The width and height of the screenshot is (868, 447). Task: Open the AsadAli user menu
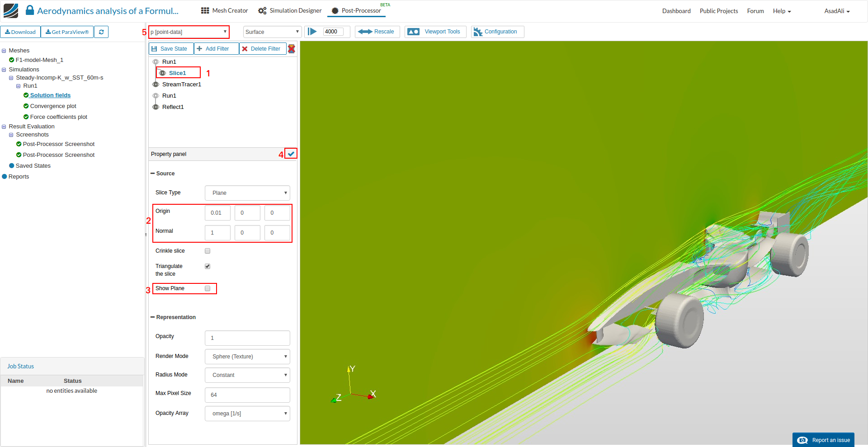click(x=837, y=11)
